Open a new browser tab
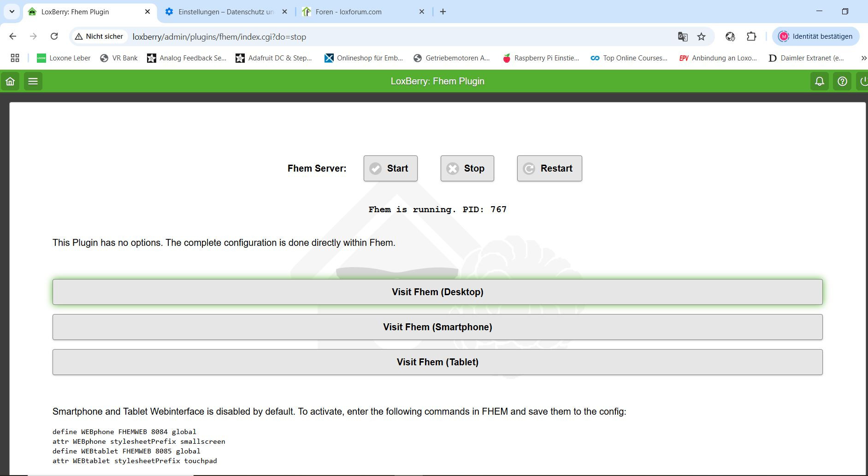The image size is (868, 476). click(443, 12)
